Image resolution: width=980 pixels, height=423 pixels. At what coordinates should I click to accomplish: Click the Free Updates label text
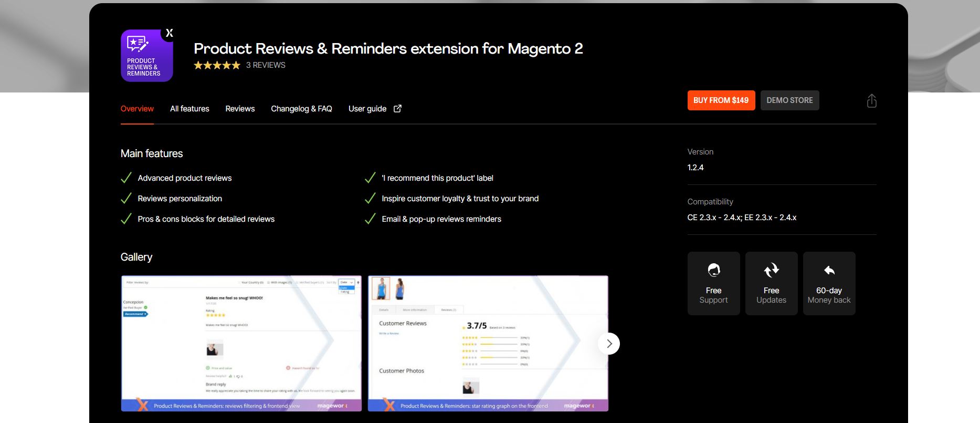click(x=772, y=295)
